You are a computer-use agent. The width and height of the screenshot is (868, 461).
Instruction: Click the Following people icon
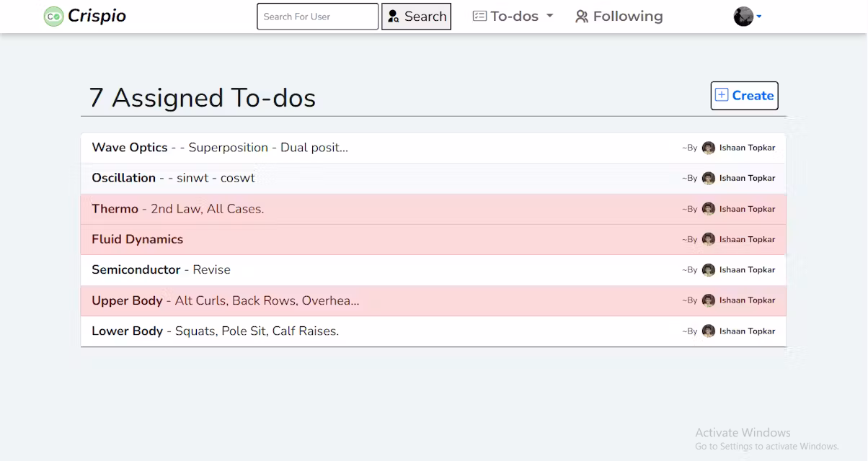click(x=582, y=17)
